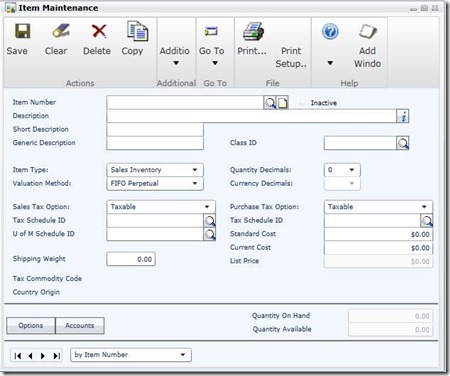
Task: Click the Go To toolbar icon
Action: [211, 31]
